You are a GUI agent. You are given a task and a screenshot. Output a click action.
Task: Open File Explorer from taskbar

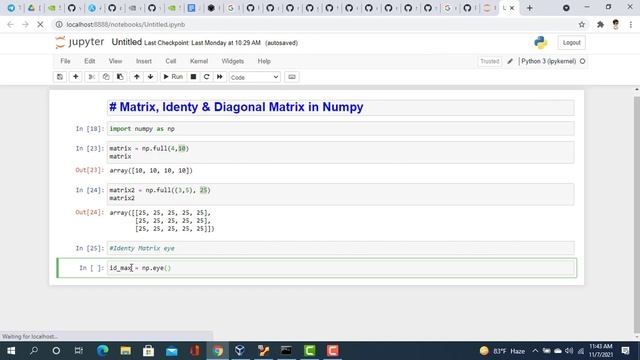125,351
